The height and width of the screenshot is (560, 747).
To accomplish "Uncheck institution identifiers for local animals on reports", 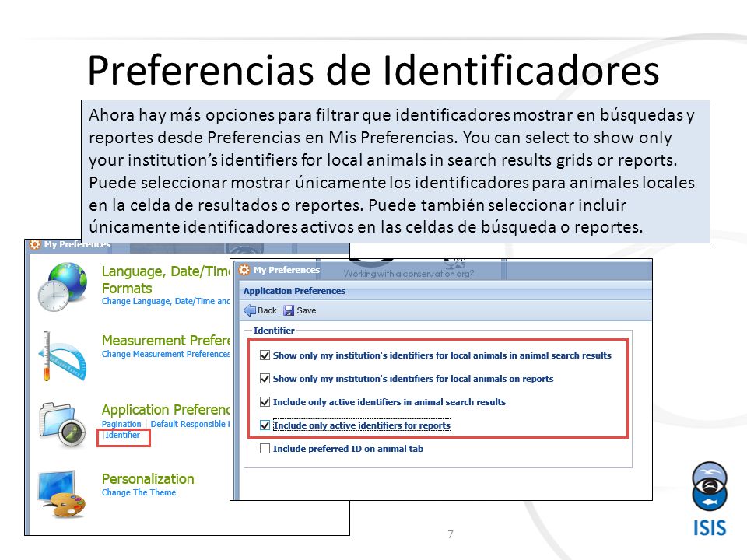I will tap(265, 379).
